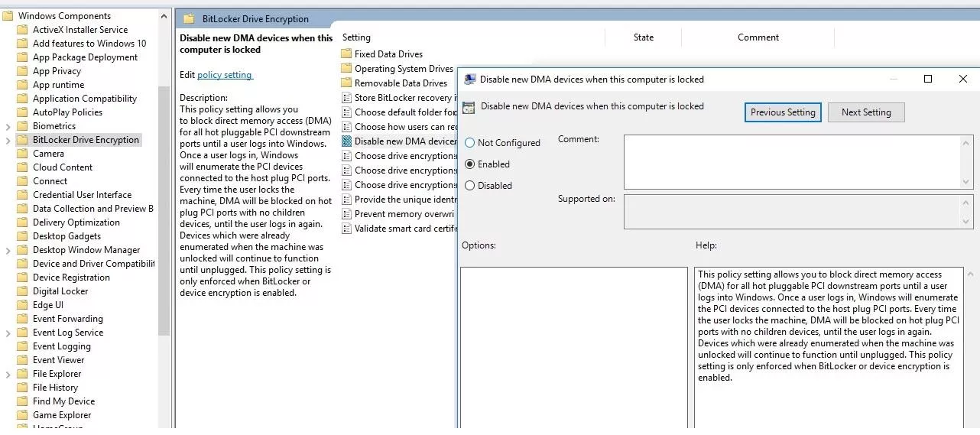This screenshot has width=980, height=435.
Task: Select Choose how users can recover policy icon
Action: (347, 127)
